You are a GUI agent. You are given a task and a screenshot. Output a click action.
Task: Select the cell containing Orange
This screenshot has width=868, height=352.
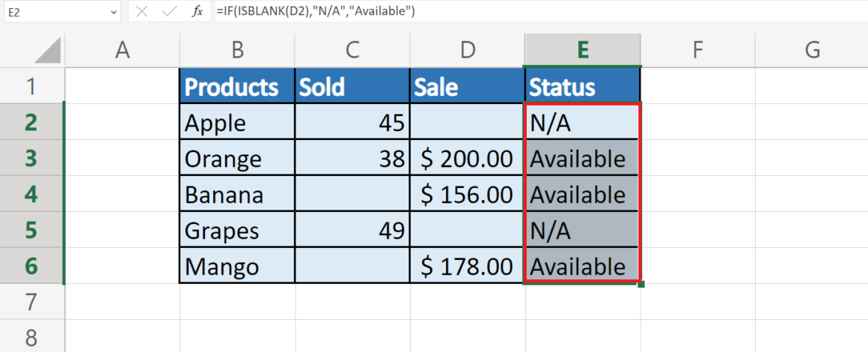(237, 159)
